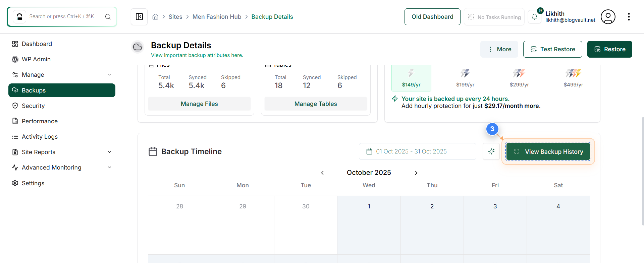Go to home via breadcrumb house icon
This screenshot has height=263, width=644.
[155, 17]
